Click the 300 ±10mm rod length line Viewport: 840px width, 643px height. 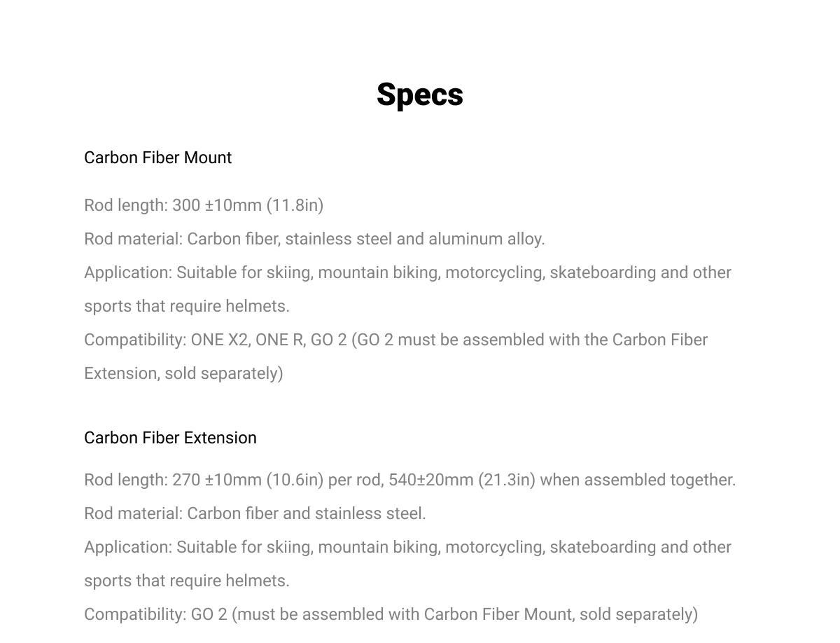[x=203, y=205]
